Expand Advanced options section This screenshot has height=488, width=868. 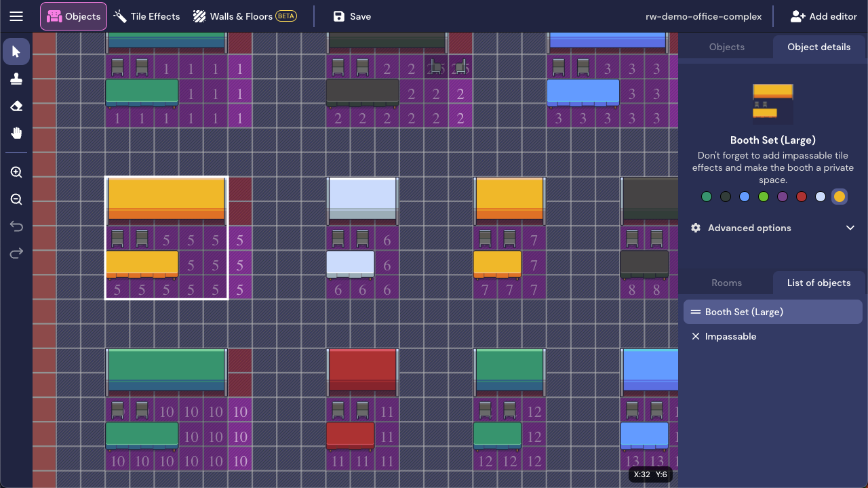(773, 228)
